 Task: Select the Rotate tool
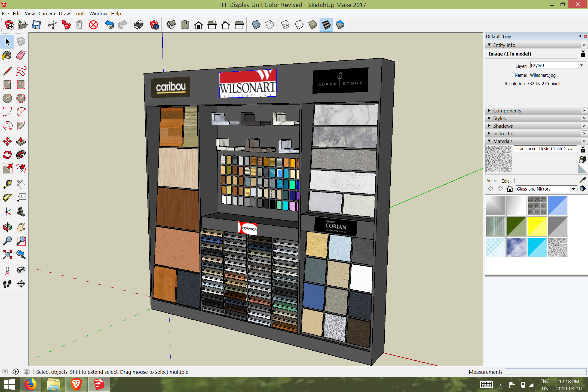[7, 155]
